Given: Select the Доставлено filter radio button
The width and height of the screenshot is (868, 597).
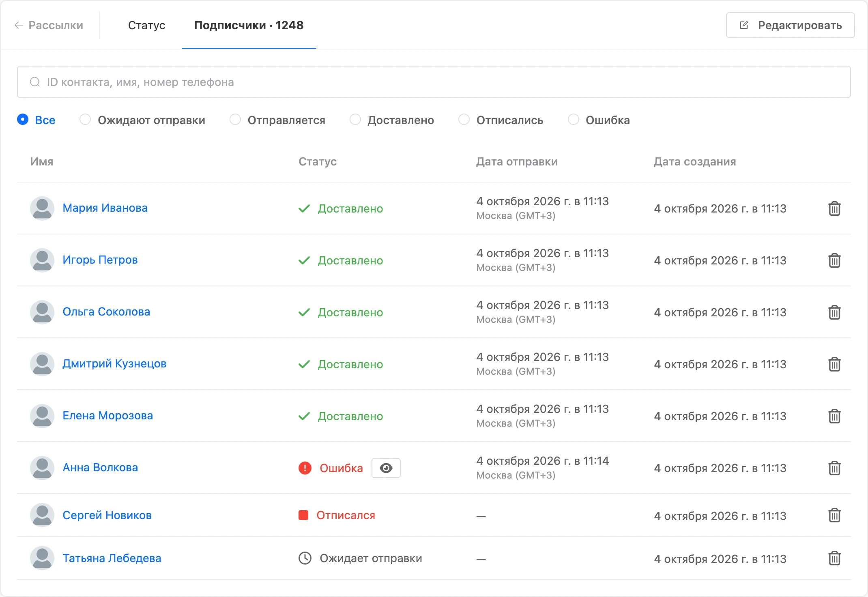Looking at the screenshot, I should click(x=355, y=120).
